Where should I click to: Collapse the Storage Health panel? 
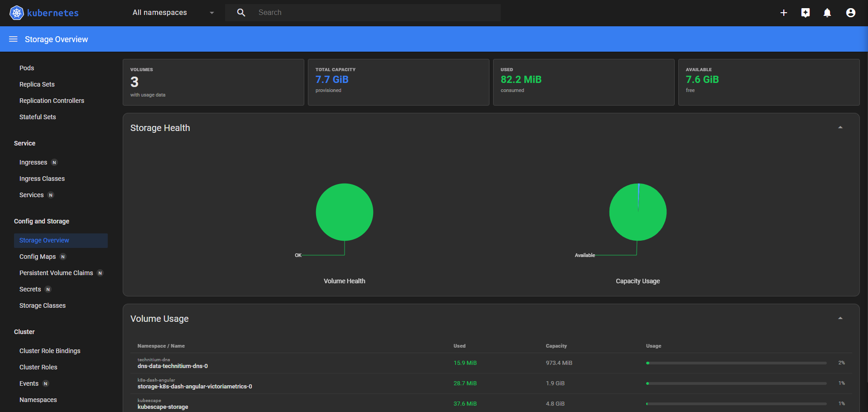(840, 127)
